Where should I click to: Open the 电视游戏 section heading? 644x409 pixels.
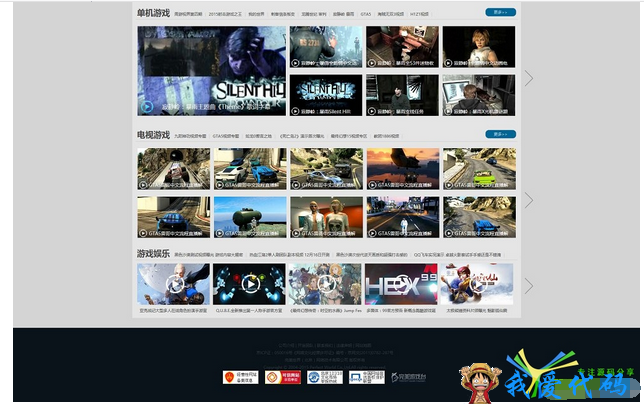[153, 135]
